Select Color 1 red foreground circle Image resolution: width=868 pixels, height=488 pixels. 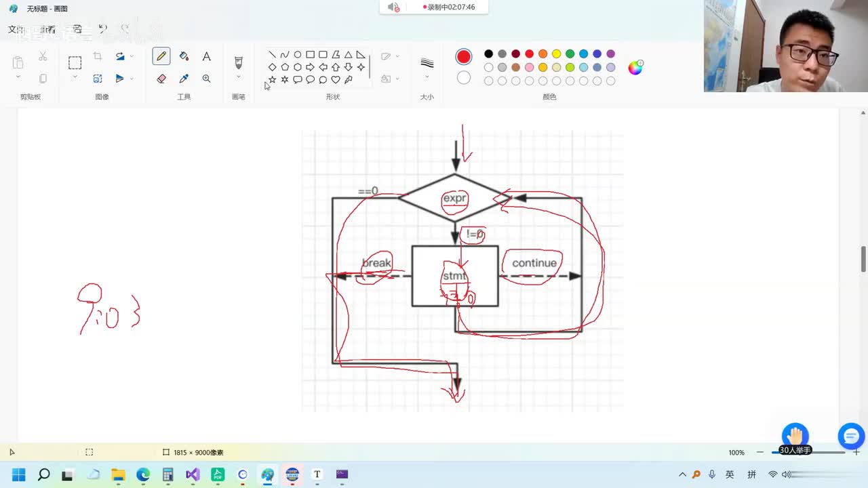(x=464, y=57)
